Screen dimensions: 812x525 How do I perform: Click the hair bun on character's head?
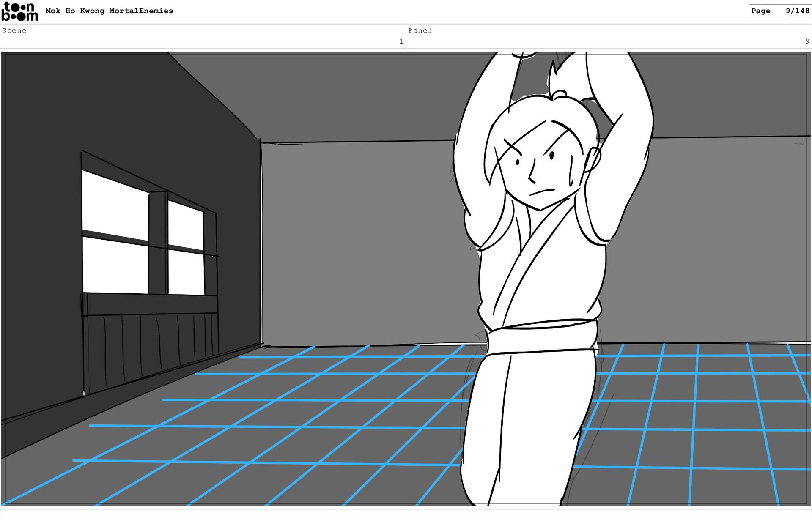559,93
